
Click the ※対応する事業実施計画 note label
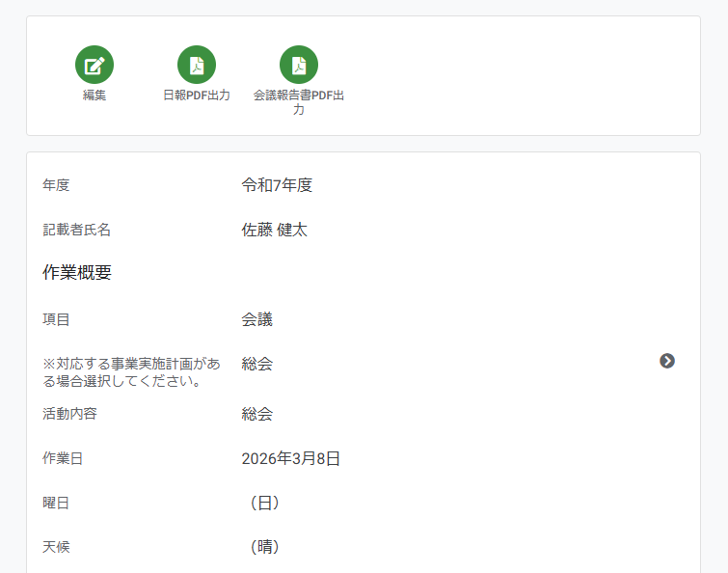coord(130,372)
